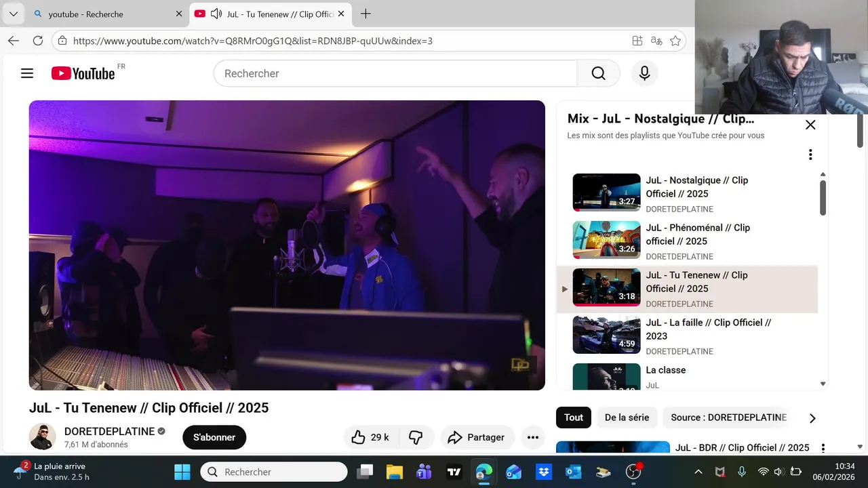868x488 pixels.
Task: Subscribe using S'abonner button
Action: pyautogui.click(x=214, y=437)
